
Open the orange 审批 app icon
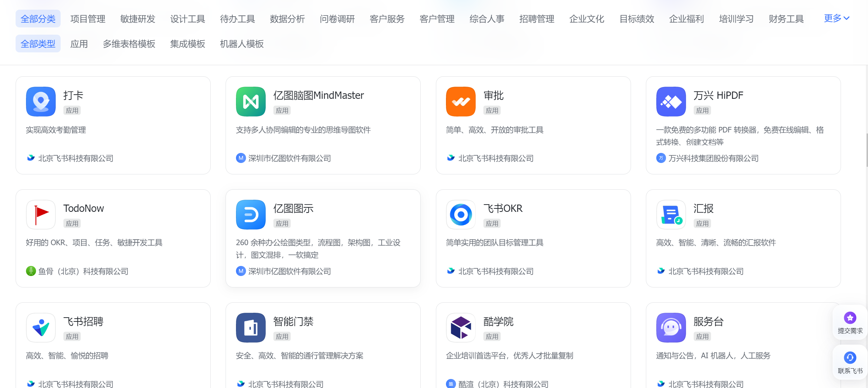461,102
